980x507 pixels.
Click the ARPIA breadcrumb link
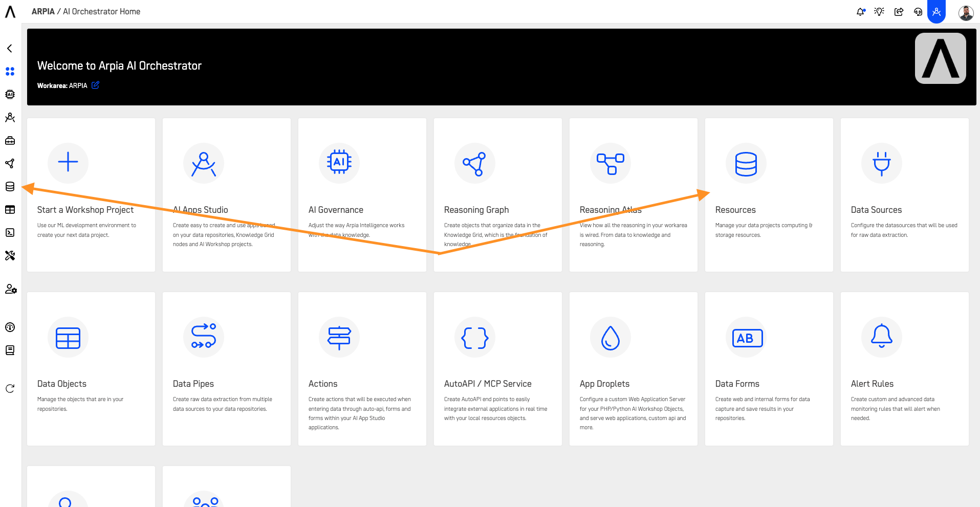click(x=43, y=12)
